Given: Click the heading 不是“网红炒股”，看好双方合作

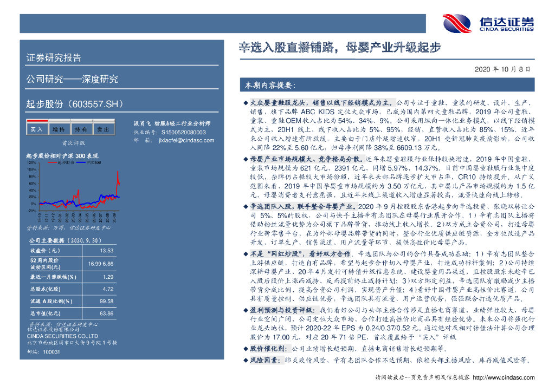Looking at the screenshot, I should pyautogui.click(x=301, y=254).
